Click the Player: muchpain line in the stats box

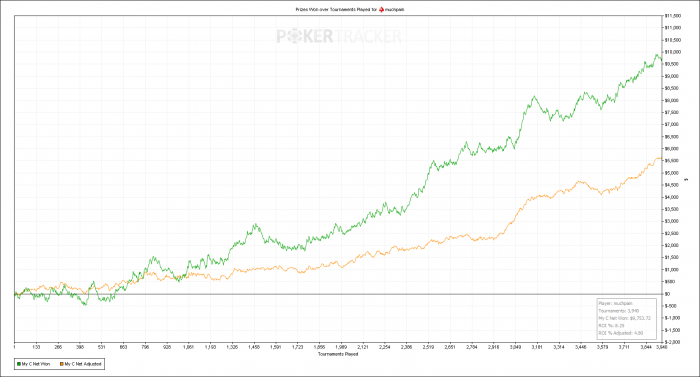click(616, 303)
